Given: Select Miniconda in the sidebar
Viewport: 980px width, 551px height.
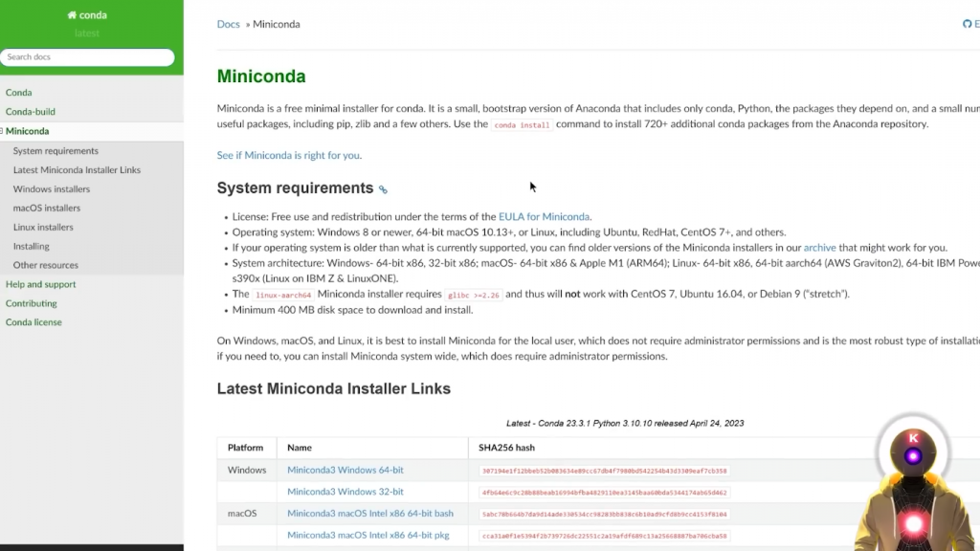Looking at the screenshot, I should pyautogui.click(x=28, y=131).
